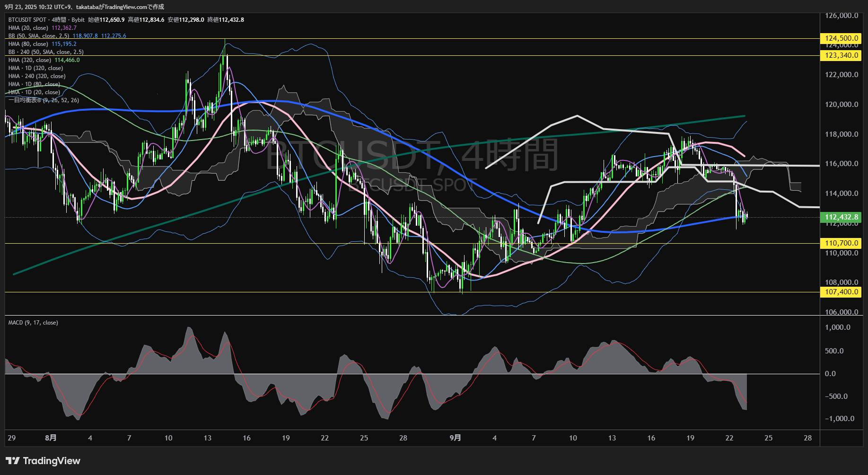Click the 123,340.0 price line label

click(841, 55)
